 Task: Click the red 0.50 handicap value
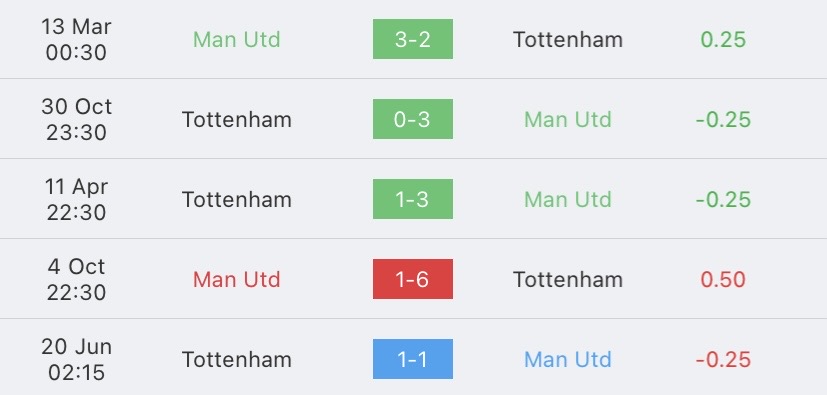(x=723, y=280)
